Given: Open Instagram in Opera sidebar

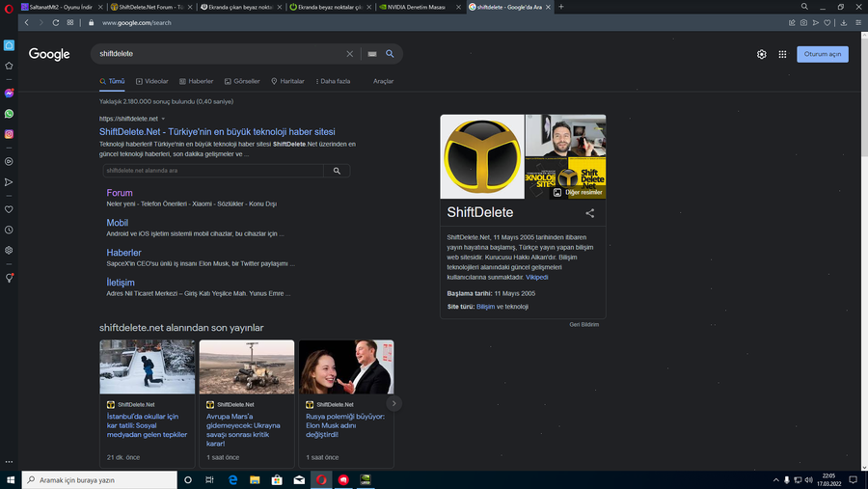Looking at the screenshot, I should pyautogui.click(x=9, y=134).
